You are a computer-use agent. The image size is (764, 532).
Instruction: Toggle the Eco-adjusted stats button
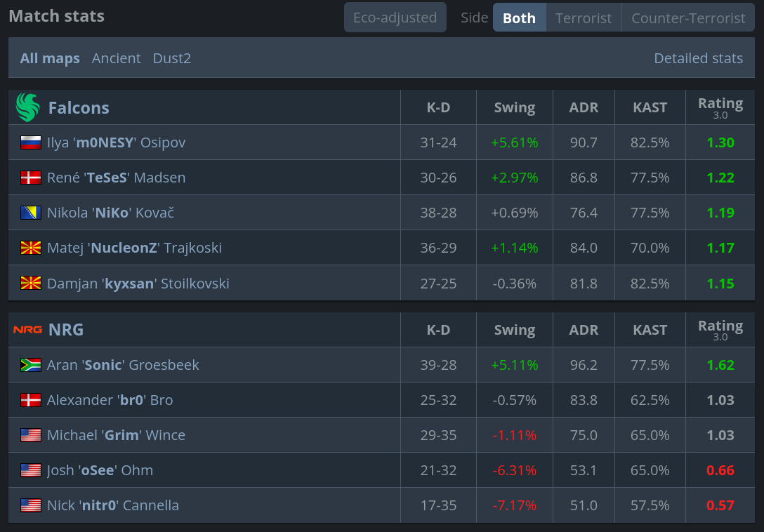pos(395,18)
